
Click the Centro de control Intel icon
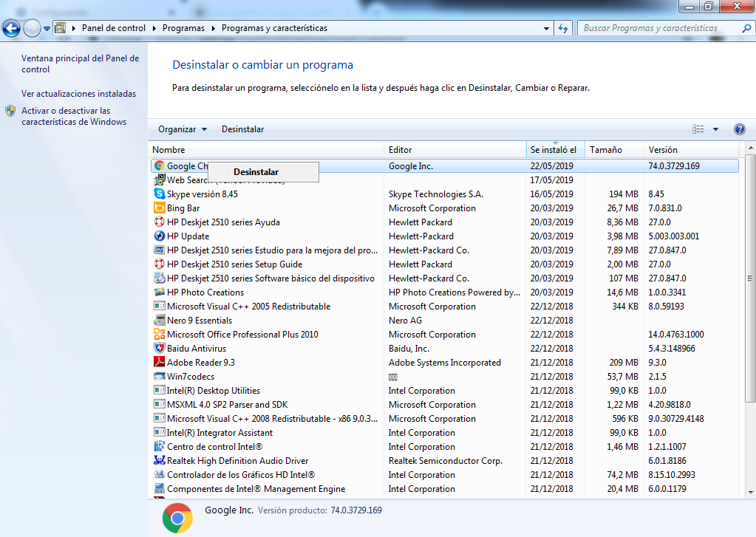tap(159, 446)
